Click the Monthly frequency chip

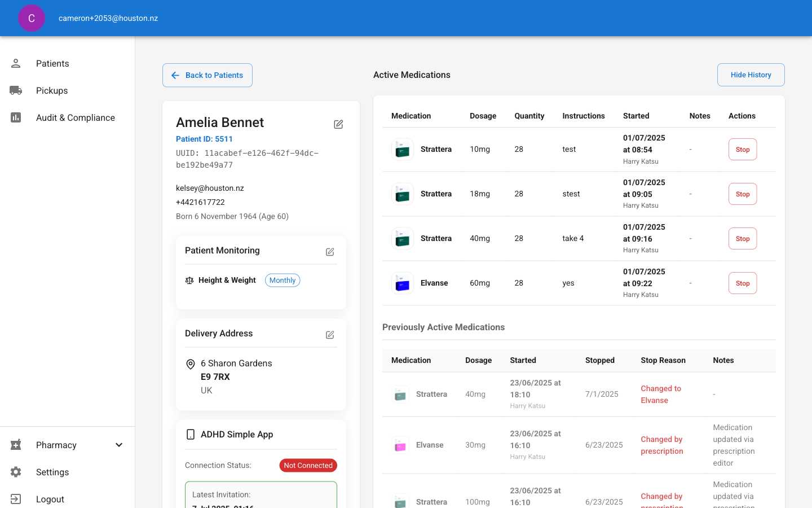click(283, 281)
